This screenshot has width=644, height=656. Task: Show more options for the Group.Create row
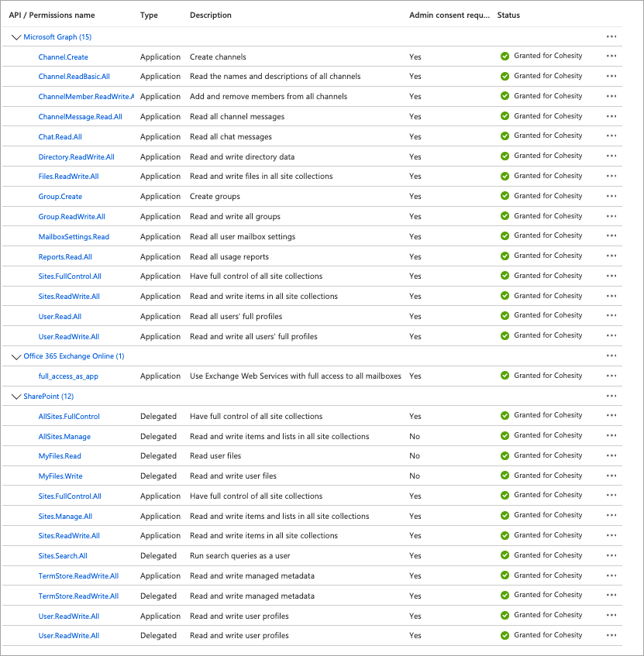click(x=611, y=196)
